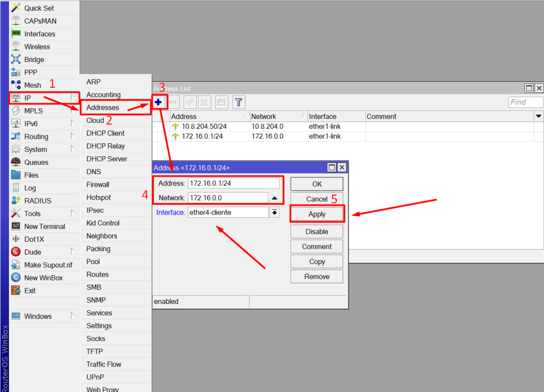Click Remove button in Address dialog
This screenshot has height=392, width=544.
point(317,277)
